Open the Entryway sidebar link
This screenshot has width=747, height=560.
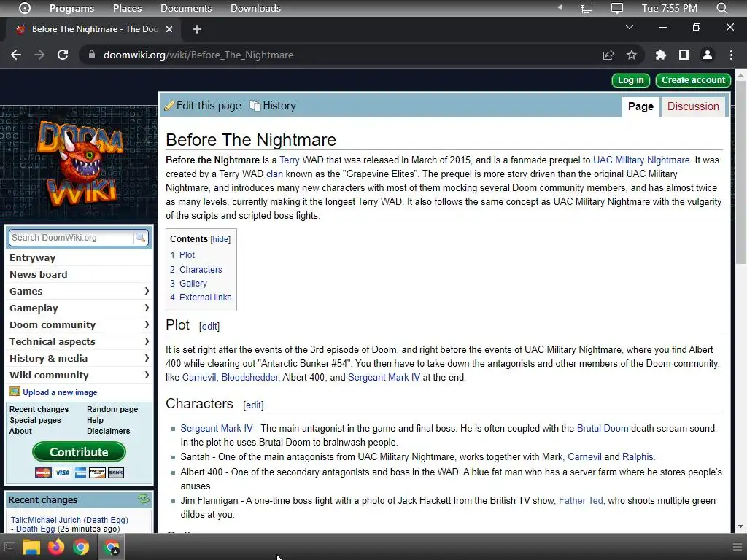[32, 257]
